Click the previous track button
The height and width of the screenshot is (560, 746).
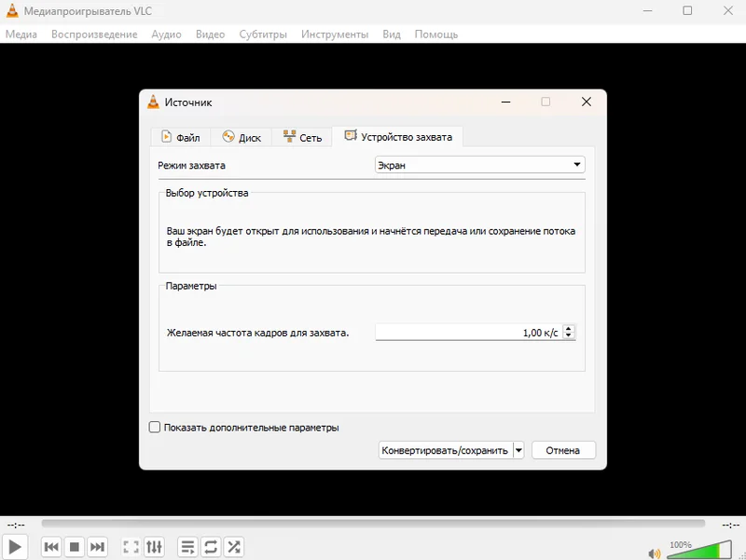[x=51, y=547]
